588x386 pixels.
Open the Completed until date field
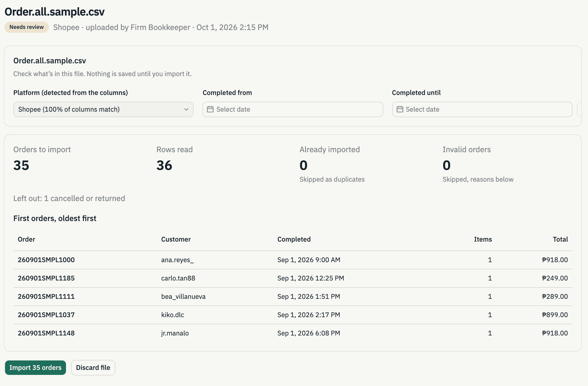coord(482,109)
